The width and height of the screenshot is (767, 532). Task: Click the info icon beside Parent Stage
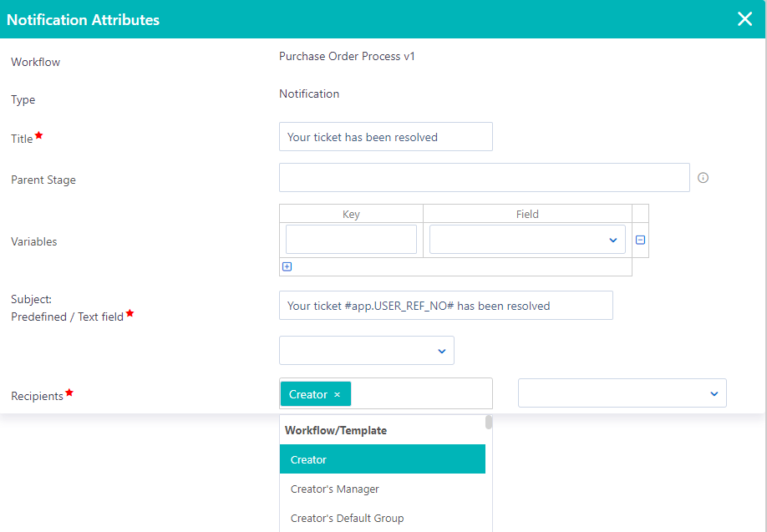(x=703, y=178)
